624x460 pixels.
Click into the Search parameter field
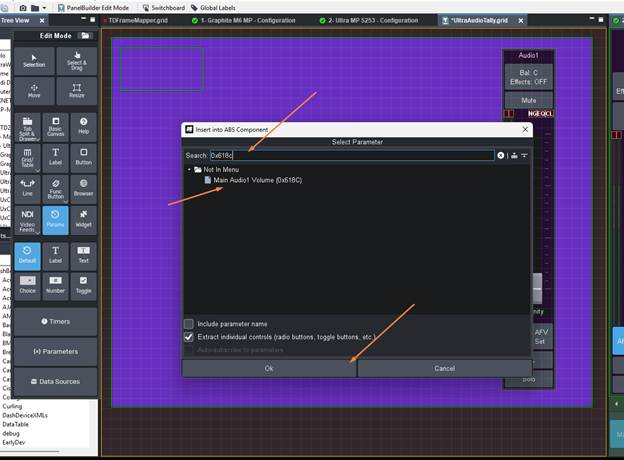352,156
